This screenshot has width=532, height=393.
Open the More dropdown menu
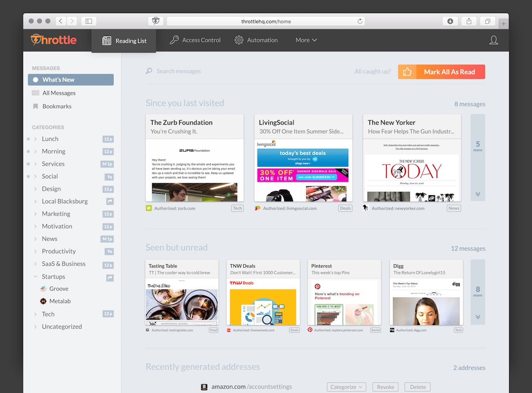pos(306,40)
